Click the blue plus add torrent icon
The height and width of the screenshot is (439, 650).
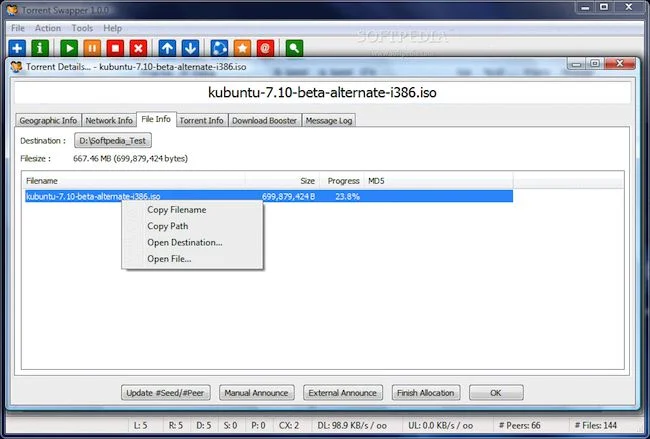click(x=17, y=48)
